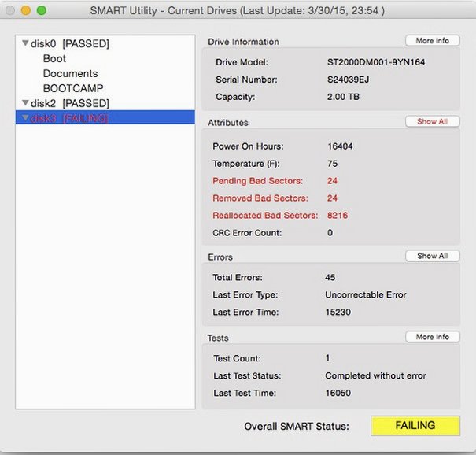Image resolution: width=476 pixels, height=455 pixels.
Task: Select the Documents volume
Action: coord(71,73)
